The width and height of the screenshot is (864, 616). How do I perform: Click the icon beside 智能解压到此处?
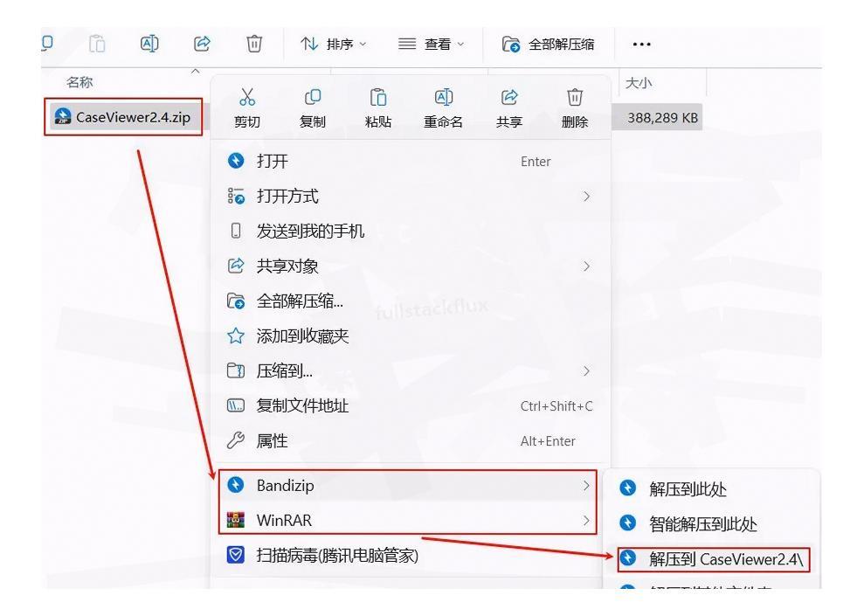tap(627, 523)
